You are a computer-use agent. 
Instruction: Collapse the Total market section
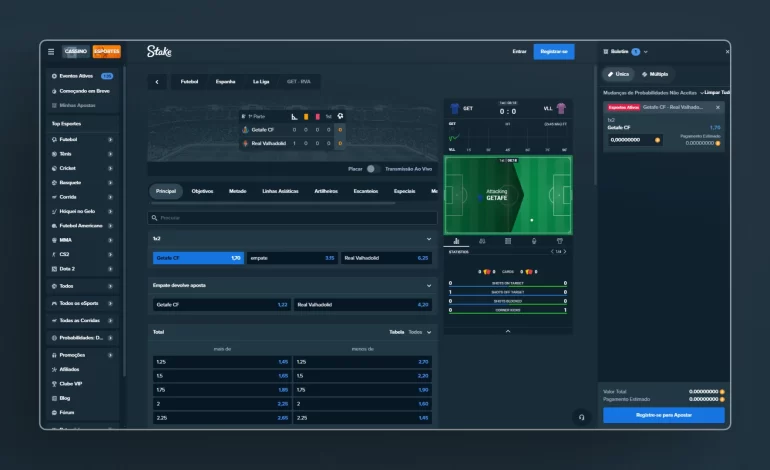[x=429, y=332]
